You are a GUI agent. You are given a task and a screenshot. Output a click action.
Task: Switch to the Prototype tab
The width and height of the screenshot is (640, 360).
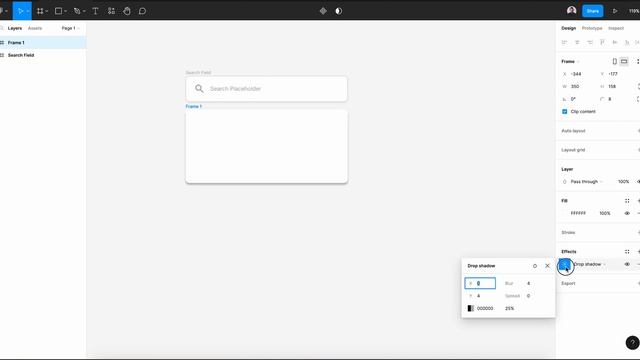592,28
